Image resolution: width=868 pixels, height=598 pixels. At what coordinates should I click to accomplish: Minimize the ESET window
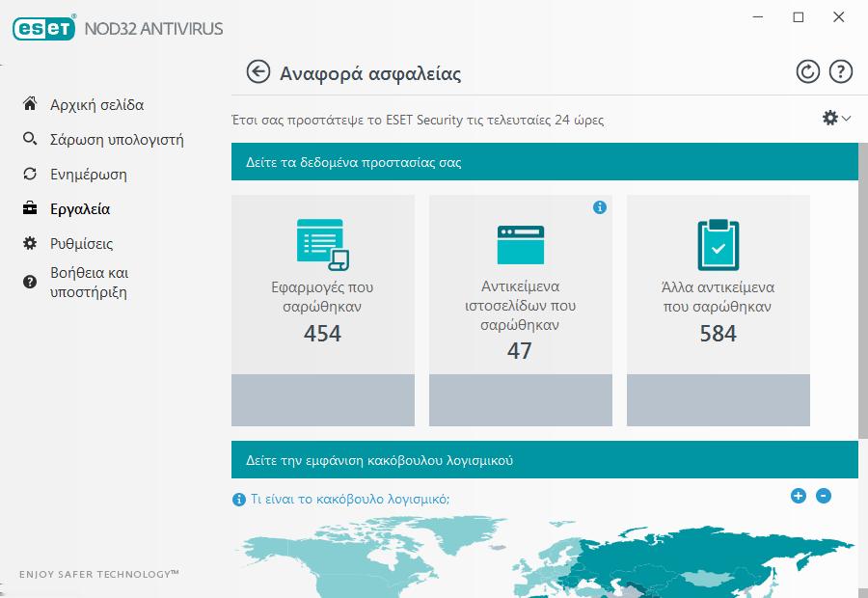click(758, 17)
